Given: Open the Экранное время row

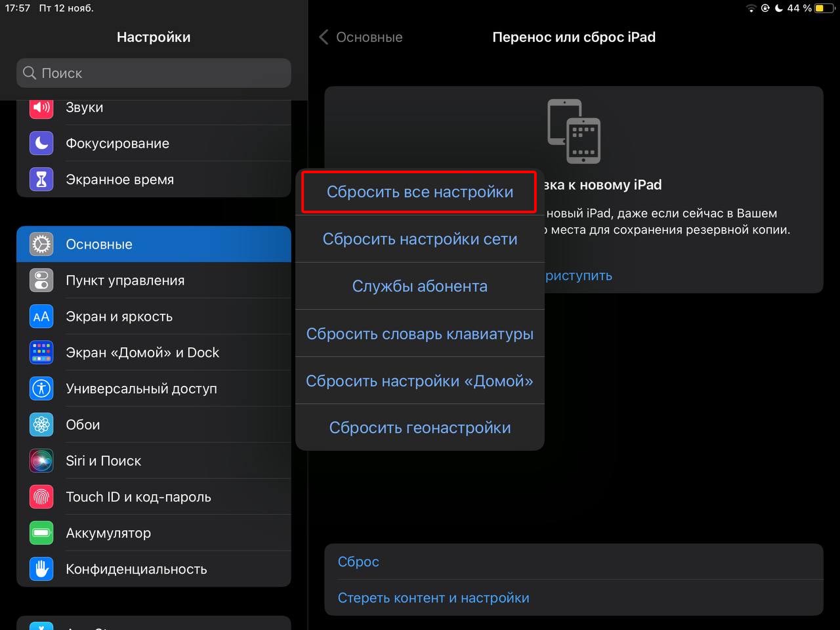Looking at the screenshot, I should (x=154, y=179).
